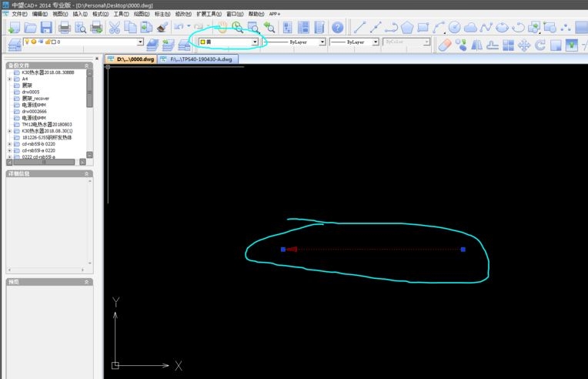Select the Line drawing tool
The image size is (588, 379).
(359, 28)
